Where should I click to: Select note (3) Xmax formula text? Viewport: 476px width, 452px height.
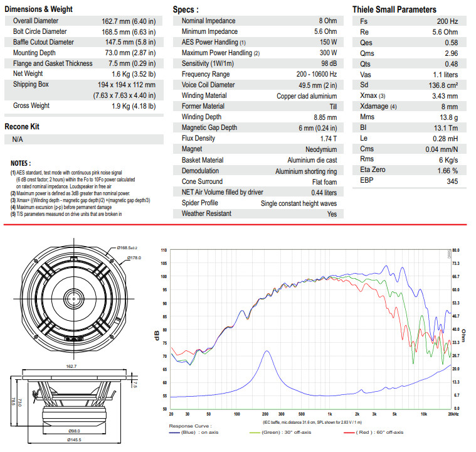[x=80, y=200]
